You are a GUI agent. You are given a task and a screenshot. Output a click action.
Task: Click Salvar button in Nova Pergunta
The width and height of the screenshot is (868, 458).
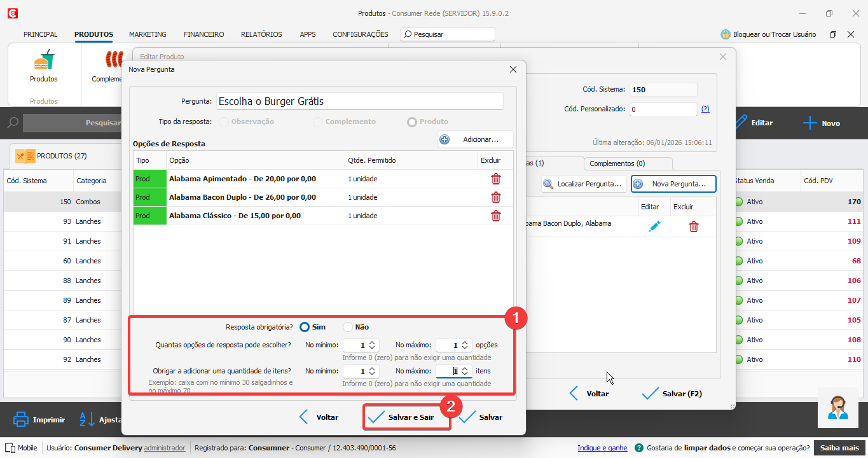[x=481, y=417]
